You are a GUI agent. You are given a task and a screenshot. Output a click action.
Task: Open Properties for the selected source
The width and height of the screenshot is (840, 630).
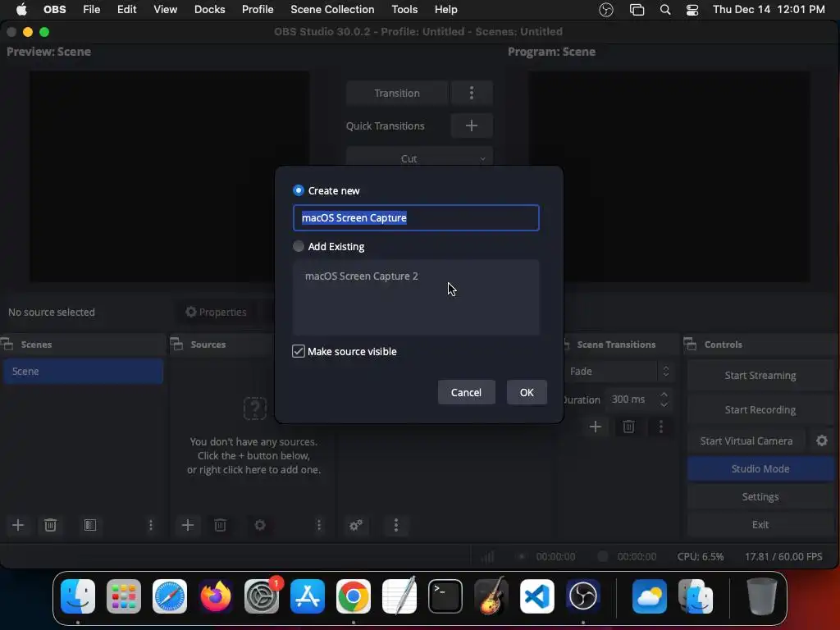[x=217, y=313]
